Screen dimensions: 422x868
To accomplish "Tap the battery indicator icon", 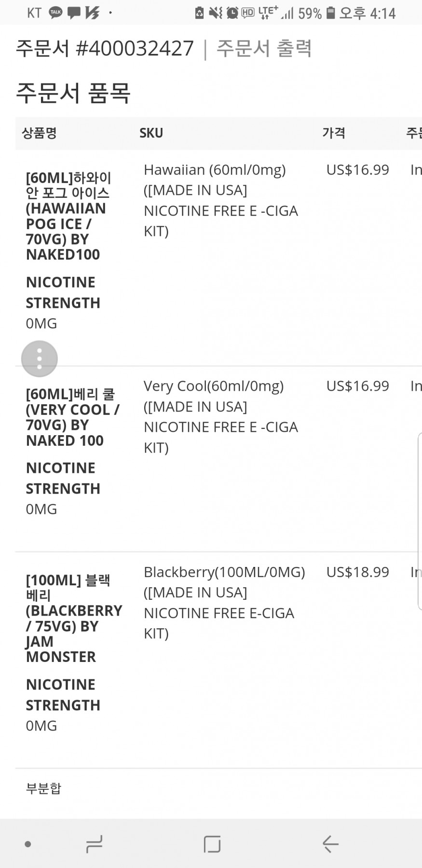I will [330, 13].
